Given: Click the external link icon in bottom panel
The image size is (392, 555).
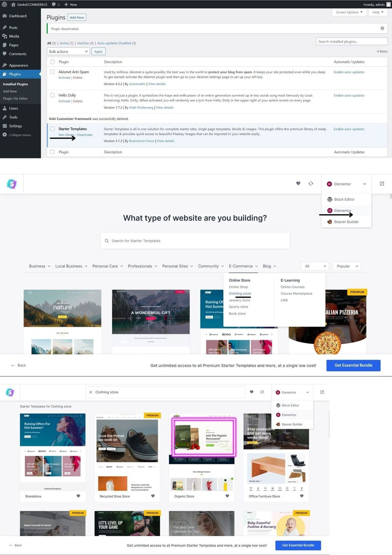Looking at the screenshot, I should point(322,392).
